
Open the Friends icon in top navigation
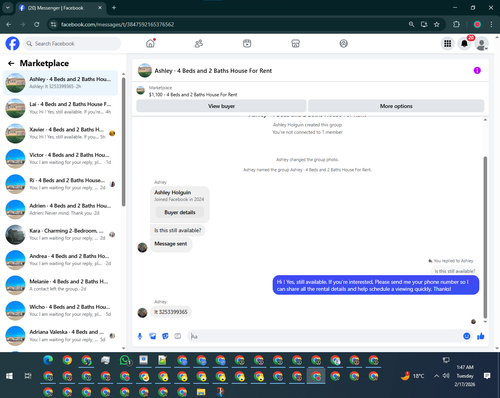click(199, 43)
